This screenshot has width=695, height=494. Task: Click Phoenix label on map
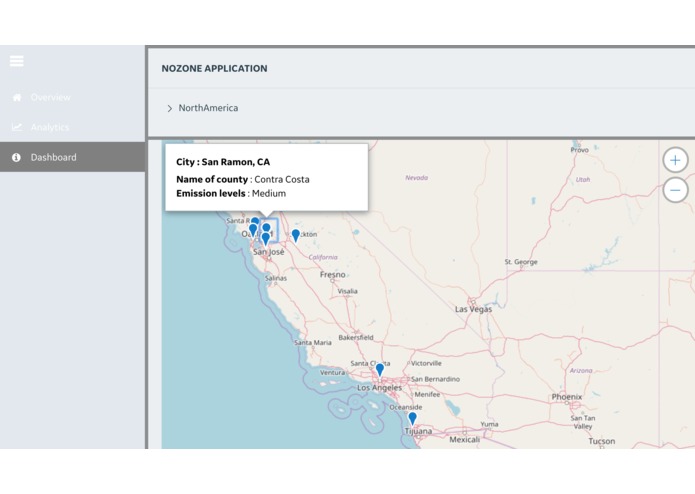(x=566, y=397)
